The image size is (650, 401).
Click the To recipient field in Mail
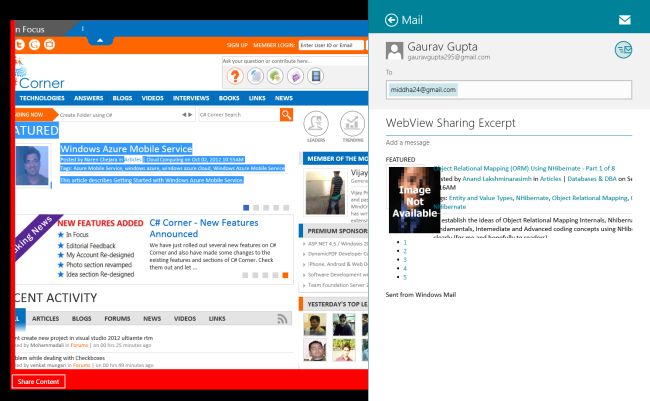pyautogui.click(x=509, y=90)
